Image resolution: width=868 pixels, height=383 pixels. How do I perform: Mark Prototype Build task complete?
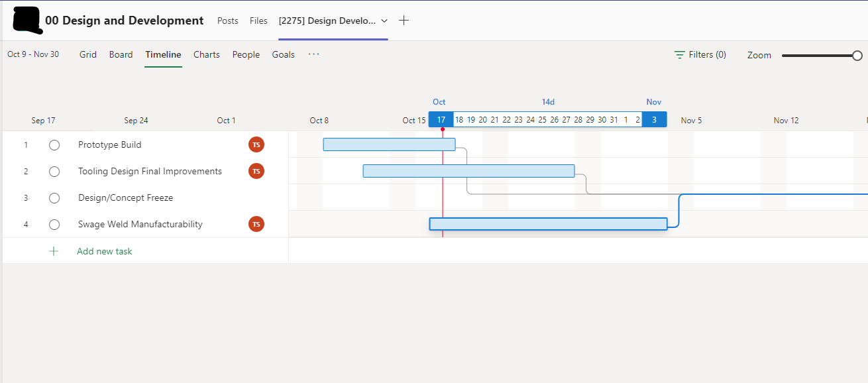(x=54, y=145)
